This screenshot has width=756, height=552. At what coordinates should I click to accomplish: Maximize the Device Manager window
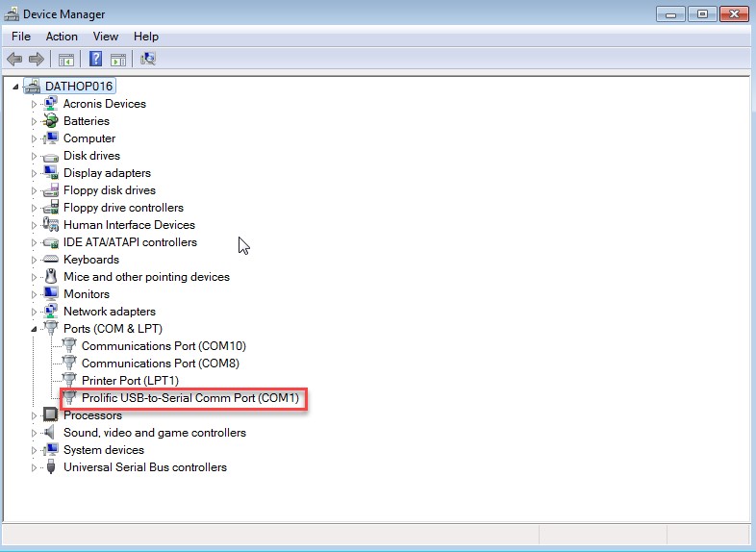pos(702,14)
